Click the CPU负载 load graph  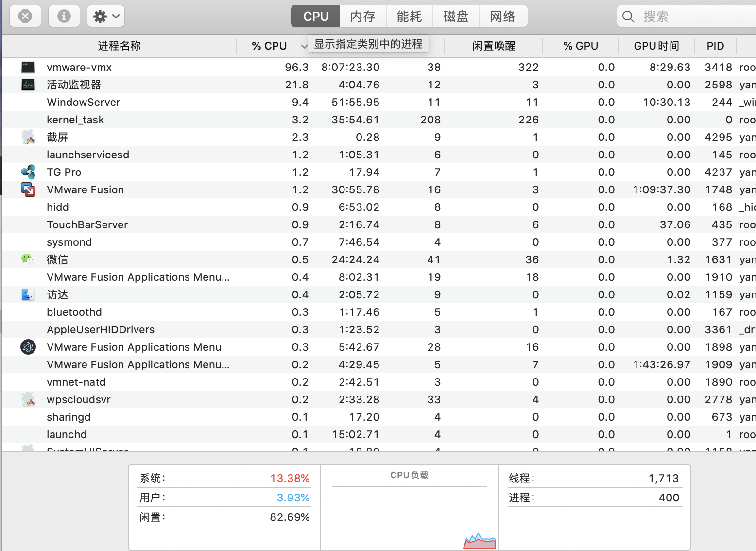click(x=410, y=515)
